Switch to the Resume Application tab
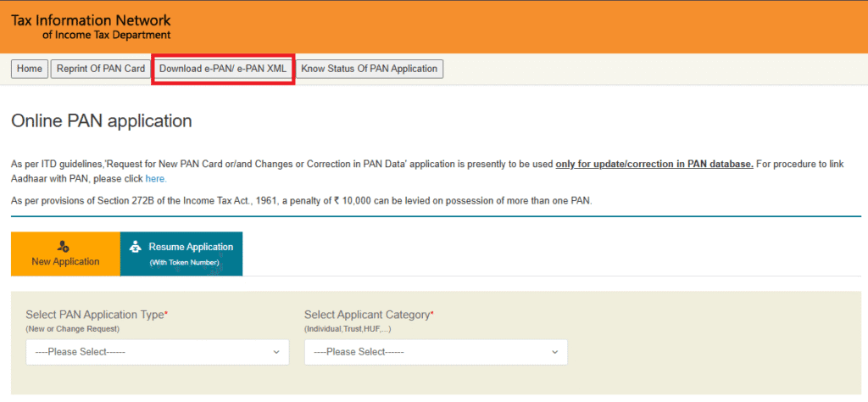868x402 pixels. click(x=181, y=254)
